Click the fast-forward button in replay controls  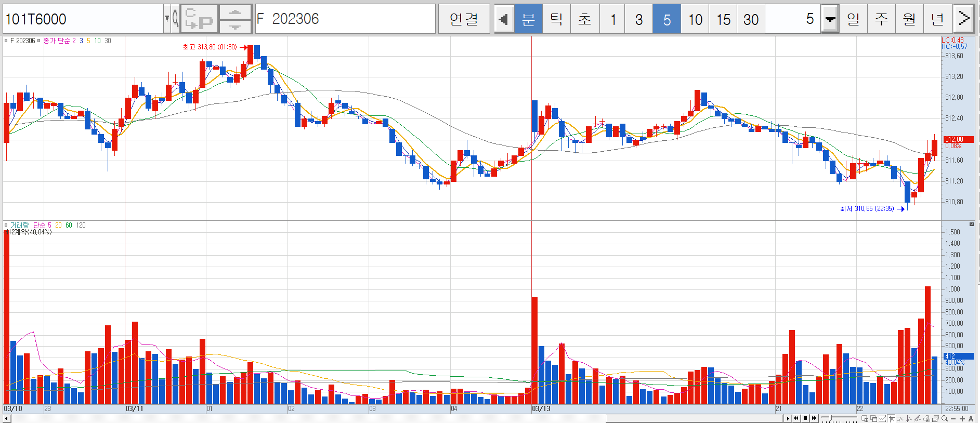pos(814,418)
